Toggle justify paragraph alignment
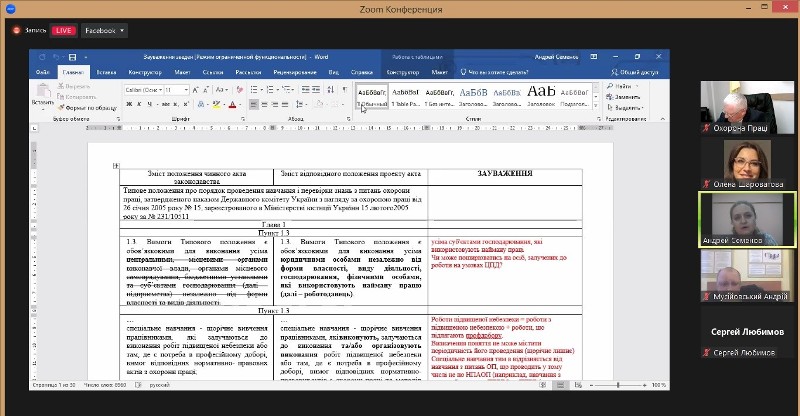 [285, 104]
